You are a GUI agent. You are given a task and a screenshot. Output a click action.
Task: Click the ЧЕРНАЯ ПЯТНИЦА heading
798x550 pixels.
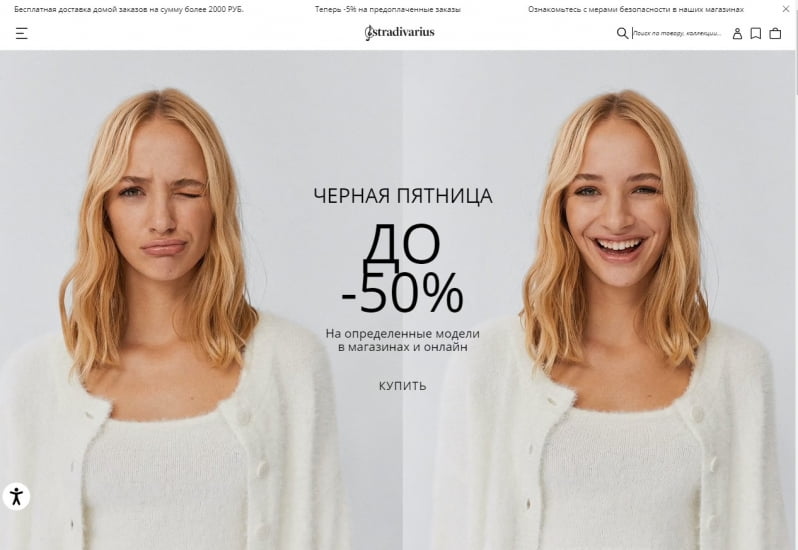point(403,196)
